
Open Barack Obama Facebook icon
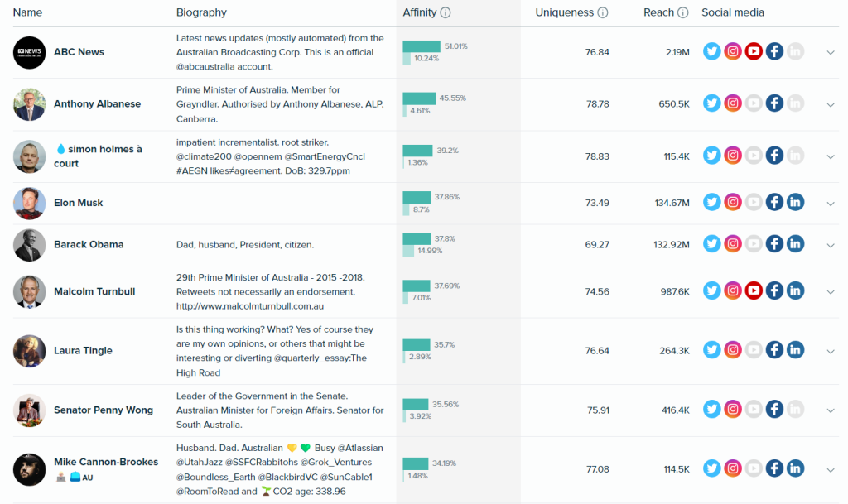point(774,244)
